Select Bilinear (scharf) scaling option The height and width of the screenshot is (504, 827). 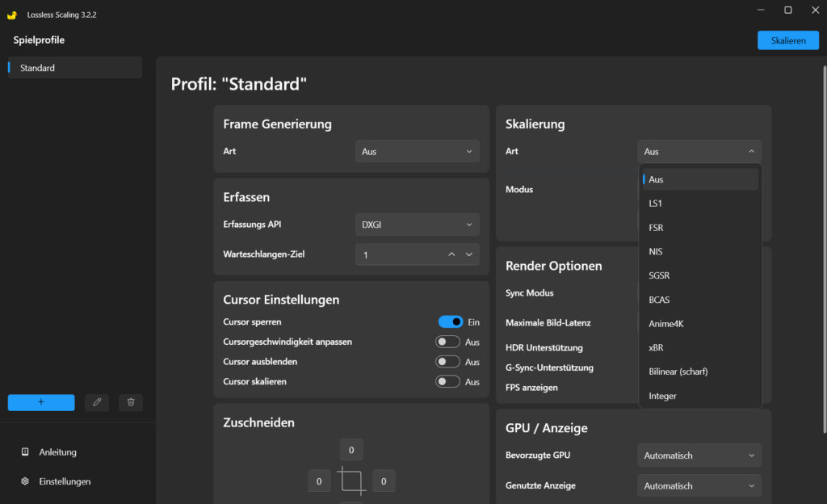[700, 372]
